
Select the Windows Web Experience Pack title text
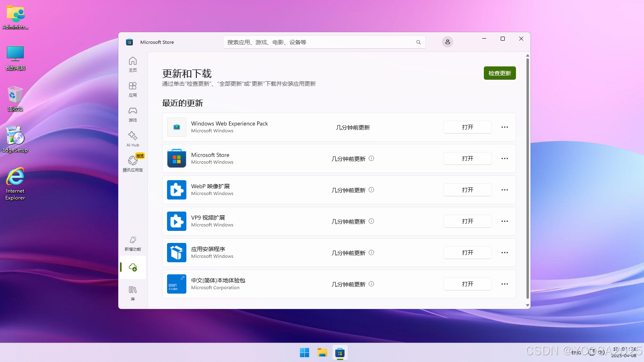[x=229, y=123]
